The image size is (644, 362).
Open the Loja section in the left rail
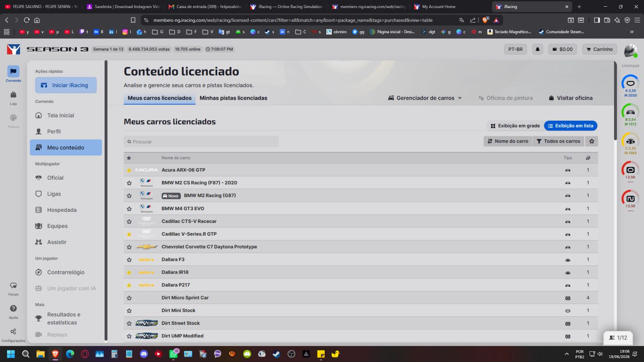(x=13, y=97)
